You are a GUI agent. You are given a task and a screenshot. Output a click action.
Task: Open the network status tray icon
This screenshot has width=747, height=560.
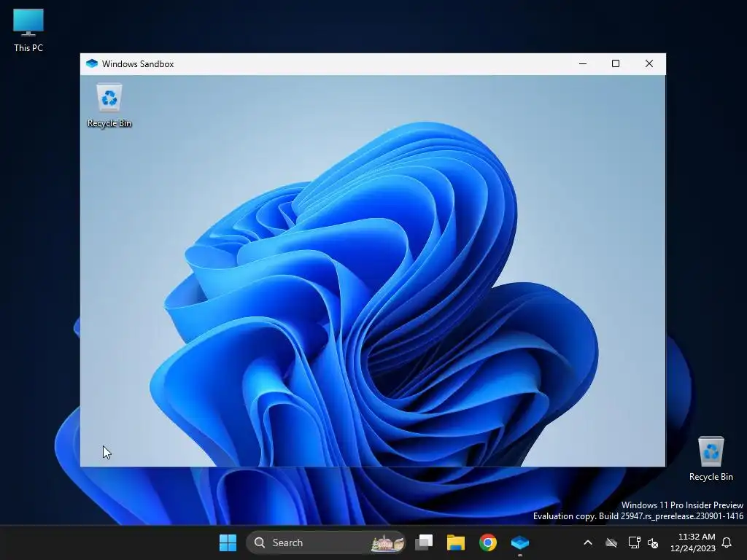click(634, 542)
